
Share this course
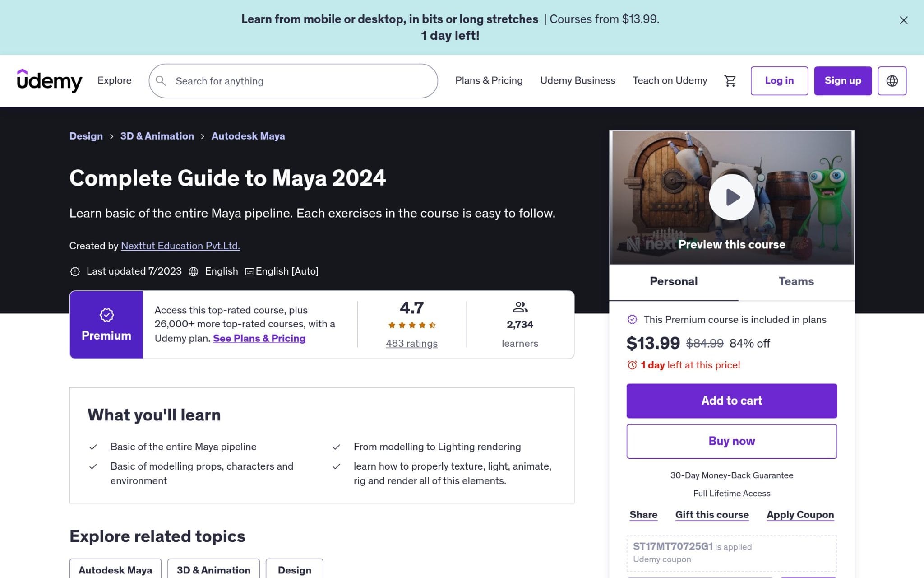[643, 515]
